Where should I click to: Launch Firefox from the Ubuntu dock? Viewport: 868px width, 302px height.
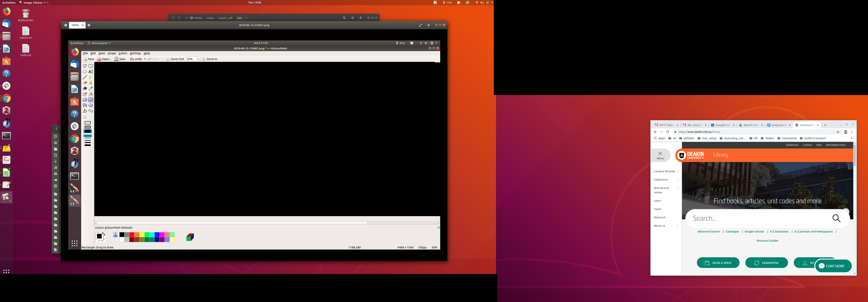click(x=6, y=11)
